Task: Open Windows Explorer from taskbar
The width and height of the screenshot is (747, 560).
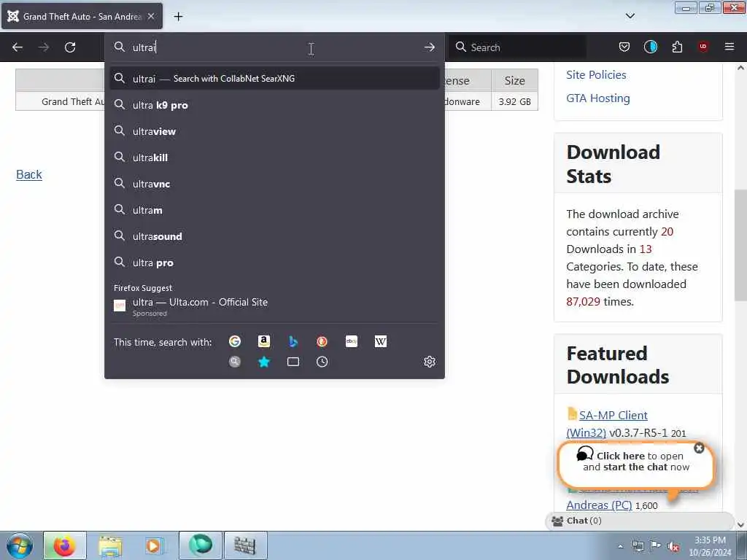Action: coord(111,545)
